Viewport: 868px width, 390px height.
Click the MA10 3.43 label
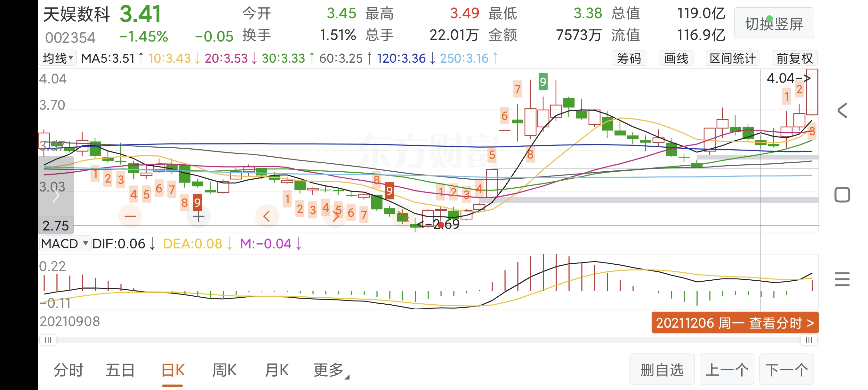174,58
